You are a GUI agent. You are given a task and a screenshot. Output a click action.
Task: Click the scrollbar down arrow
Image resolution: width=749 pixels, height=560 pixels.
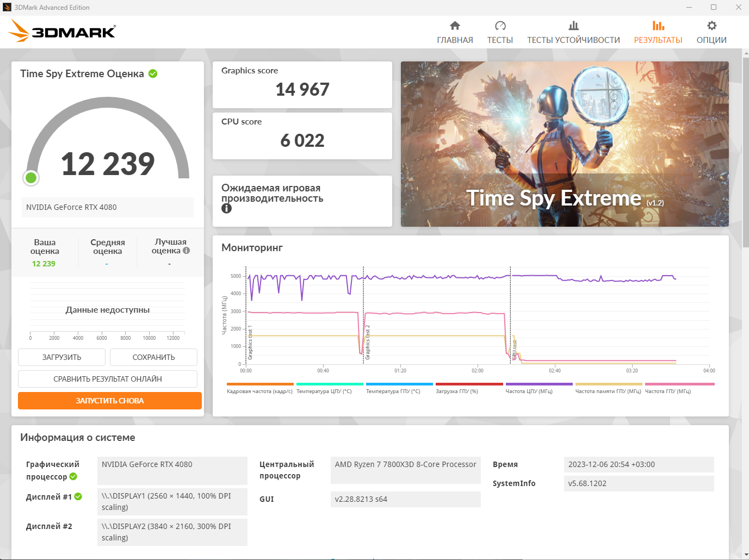745,555
